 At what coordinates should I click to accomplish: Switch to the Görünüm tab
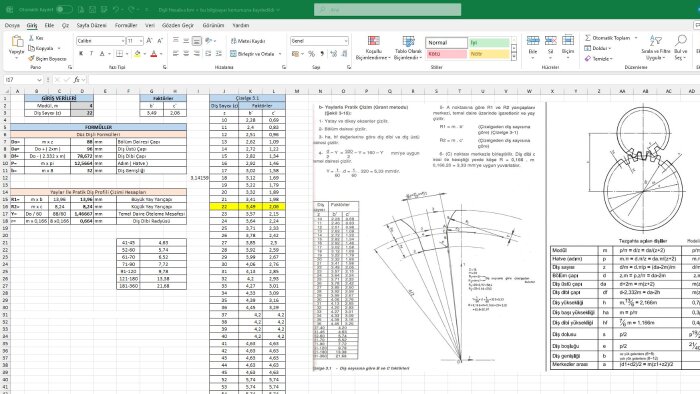[213, 25]
